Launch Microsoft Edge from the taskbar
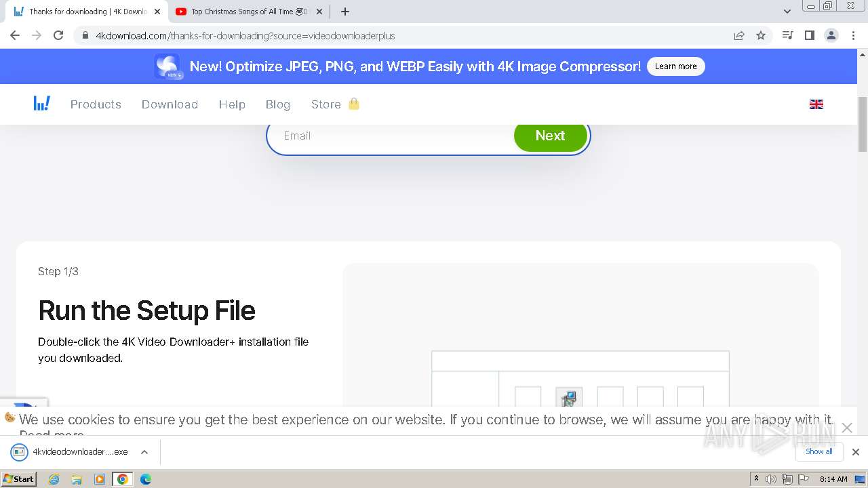This screenshot has width=868, height=488. [146, 479]
